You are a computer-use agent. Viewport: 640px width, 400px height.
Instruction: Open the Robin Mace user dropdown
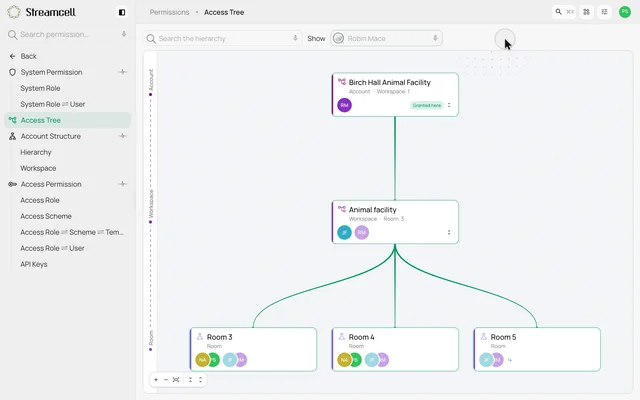[x=386, y=38]
